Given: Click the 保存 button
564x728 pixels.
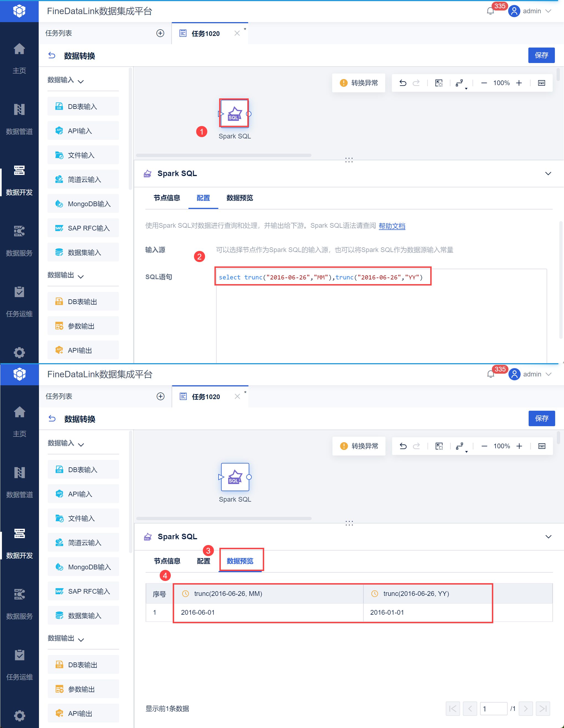Looking at the screenshot, I should pos(541,55).
